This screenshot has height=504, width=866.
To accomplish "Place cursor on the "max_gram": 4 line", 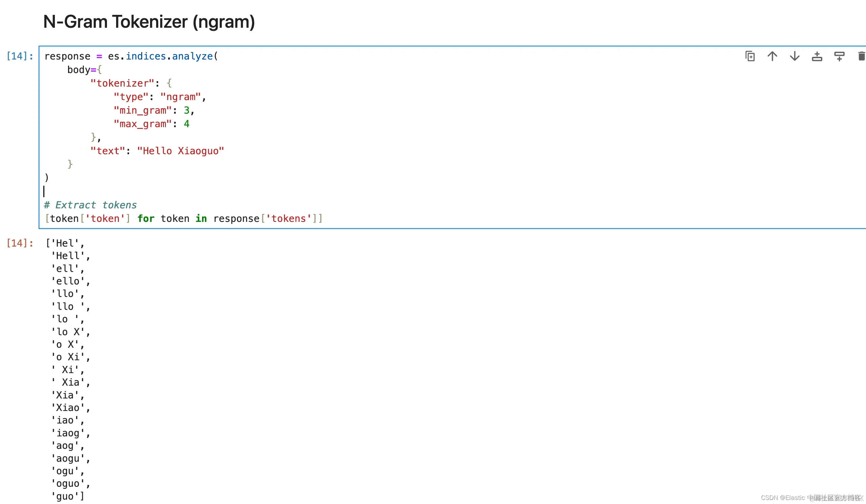I will pos(151,123).
